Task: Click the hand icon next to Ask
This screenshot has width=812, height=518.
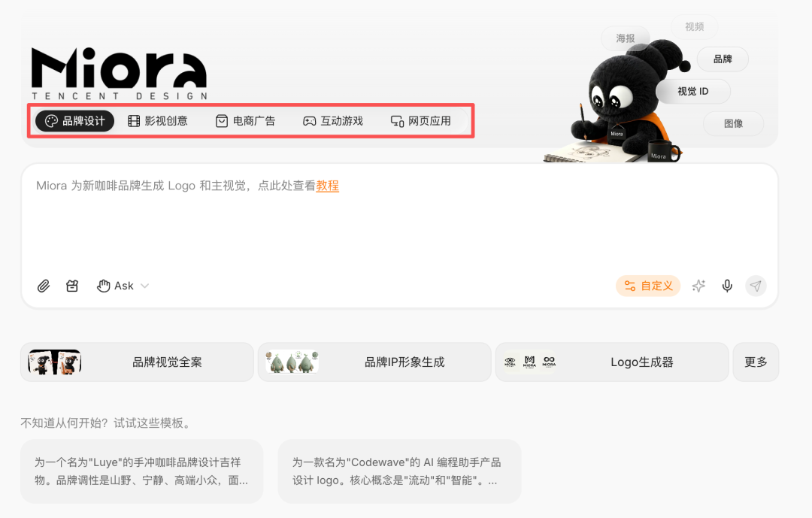Action: pos(104,286)
